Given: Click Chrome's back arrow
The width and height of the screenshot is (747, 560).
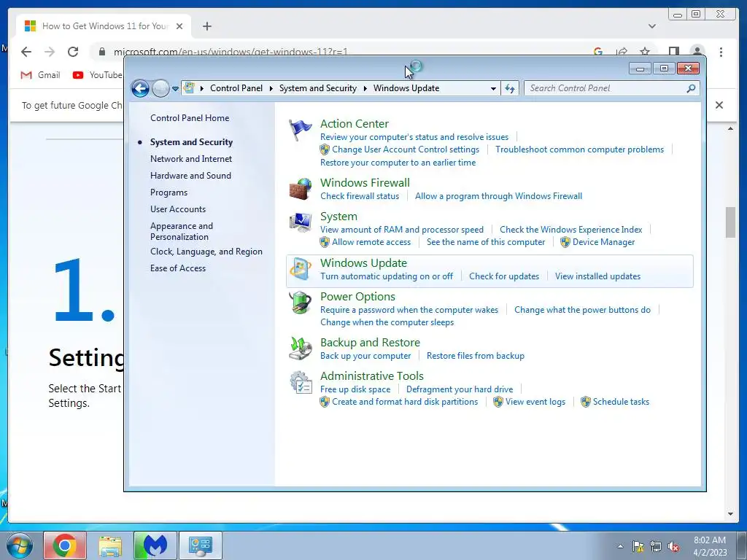Looking at the screenshot, I should pyautogui.click(x=26, y=52).
